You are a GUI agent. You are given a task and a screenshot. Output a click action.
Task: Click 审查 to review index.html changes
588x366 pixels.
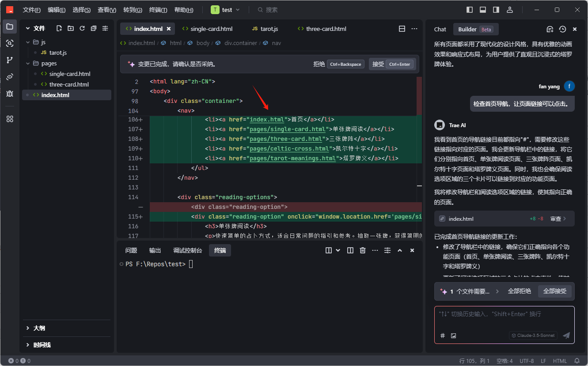pos(558,219)
